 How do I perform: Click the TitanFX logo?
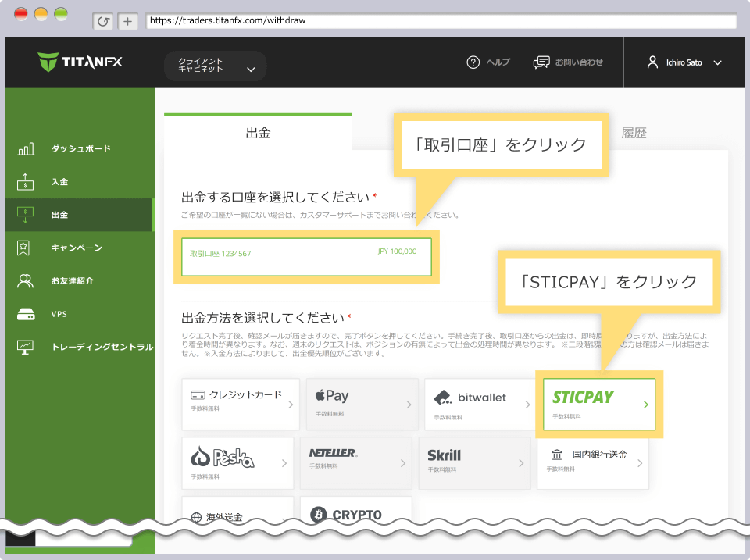(x=80, y=62)
